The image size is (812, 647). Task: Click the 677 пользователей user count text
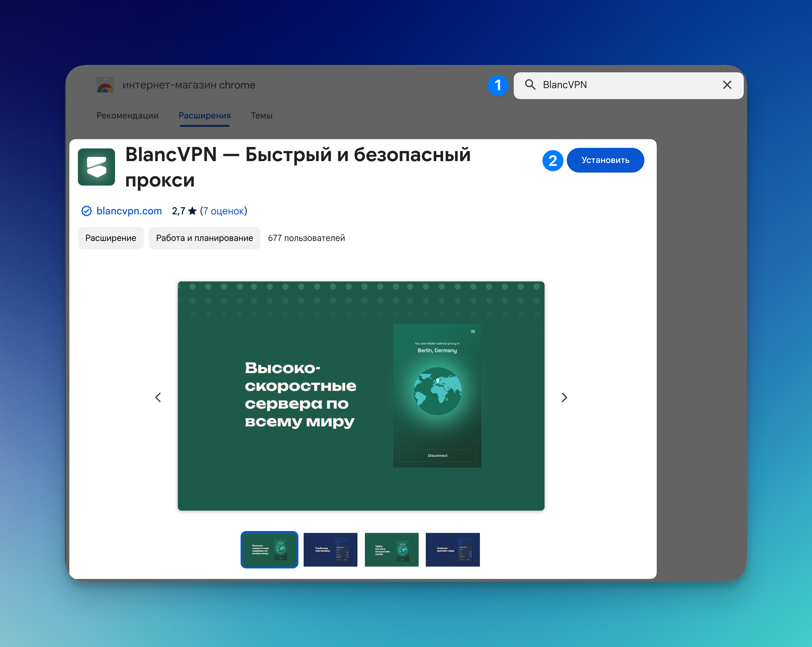pyautogui.click(x=306, y=238)
